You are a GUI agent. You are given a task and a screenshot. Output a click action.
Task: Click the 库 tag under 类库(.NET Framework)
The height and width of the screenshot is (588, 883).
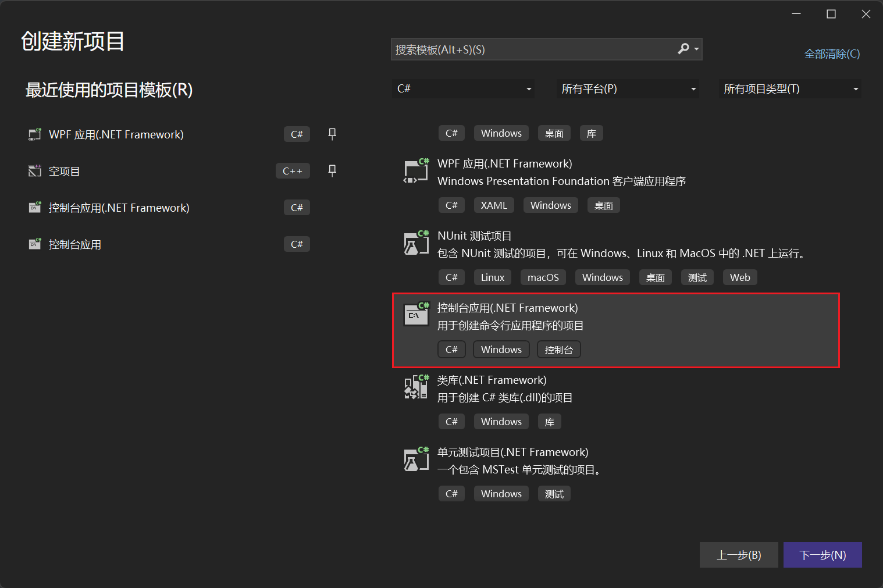550,422
